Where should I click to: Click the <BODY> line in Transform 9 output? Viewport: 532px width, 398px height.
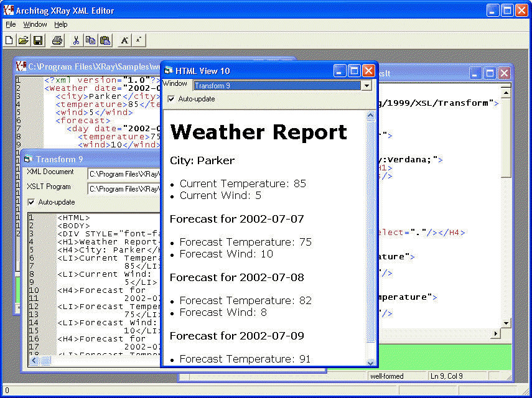coord(73,226)
